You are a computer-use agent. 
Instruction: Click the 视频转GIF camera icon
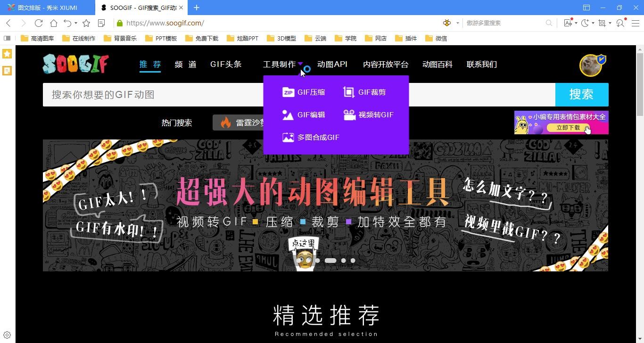[x=349, y=115]
